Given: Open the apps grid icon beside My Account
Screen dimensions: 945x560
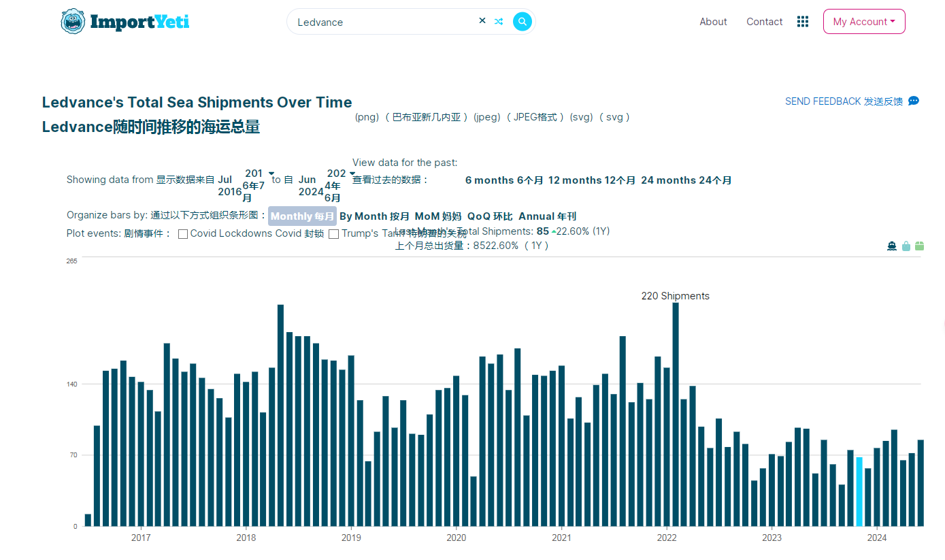Looking at the screenshot, I should [x=803, y=21].
